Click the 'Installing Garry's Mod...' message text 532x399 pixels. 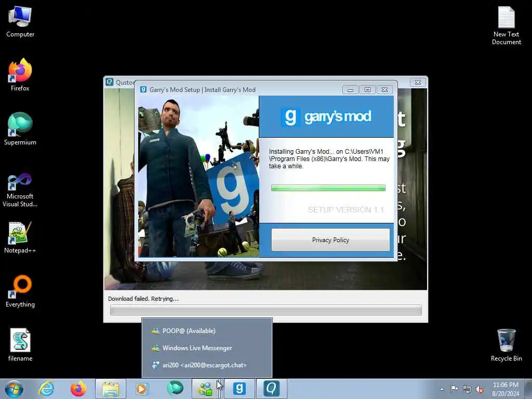pyautogui.click(x=329, y=159)
